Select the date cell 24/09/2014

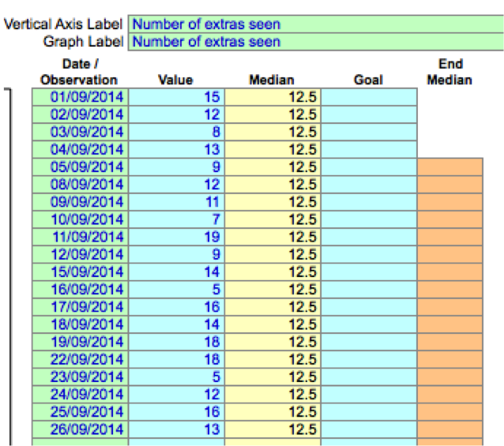[81, 395]
